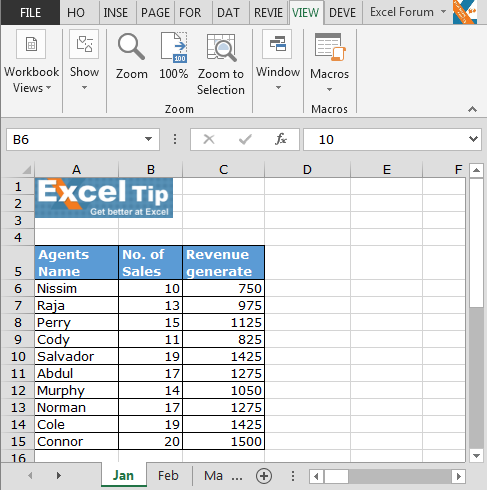
Task: Click the Select All corner triangle
Action: (x=27, y=170)
